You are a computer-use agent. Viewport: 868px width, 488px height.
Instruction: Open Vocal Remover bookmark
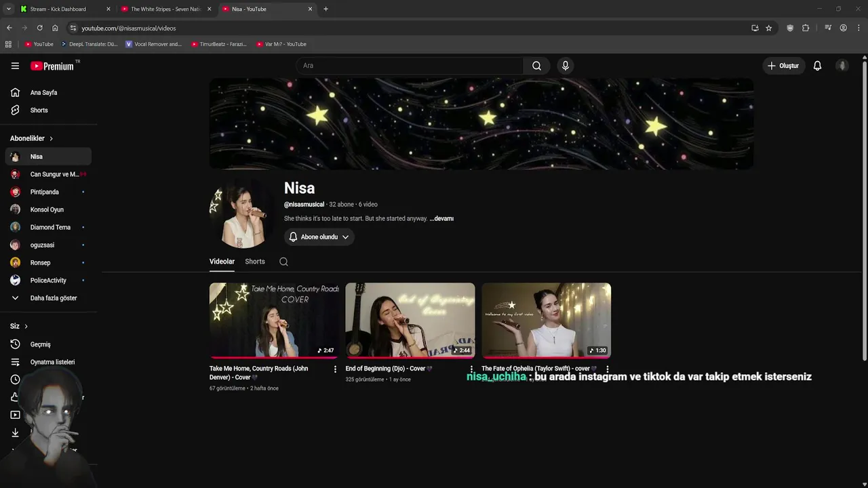tap(154, 44)
